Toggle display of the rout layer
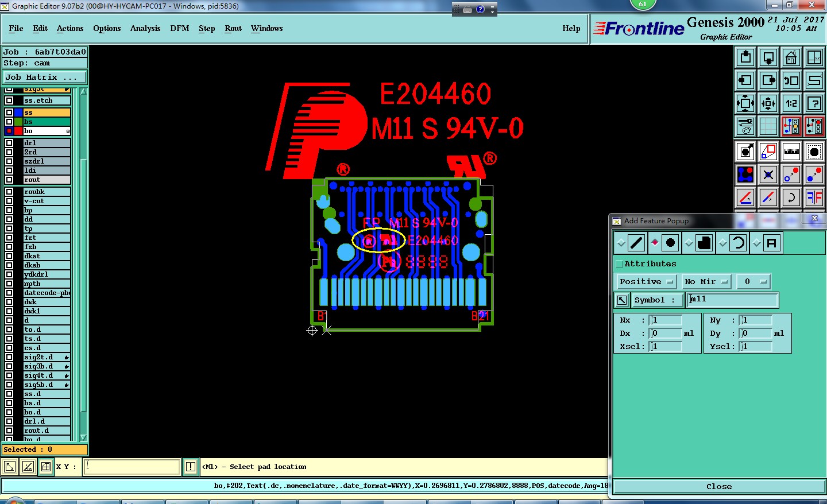The width and height of the screenshot is (827, 504). [x=9, y=180]
